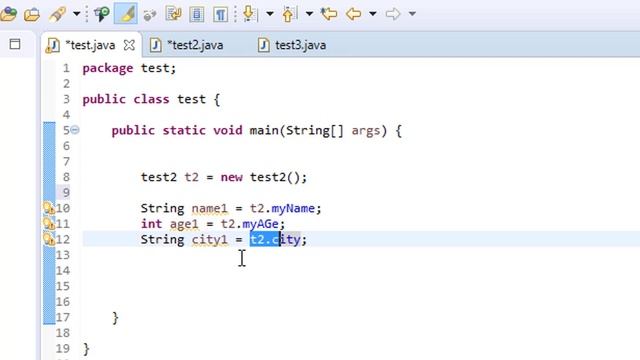The width and height of the screenshot is (640, 360).
Task: Click the 'int' keyword on line 11
Action: (x=151, y=224)
